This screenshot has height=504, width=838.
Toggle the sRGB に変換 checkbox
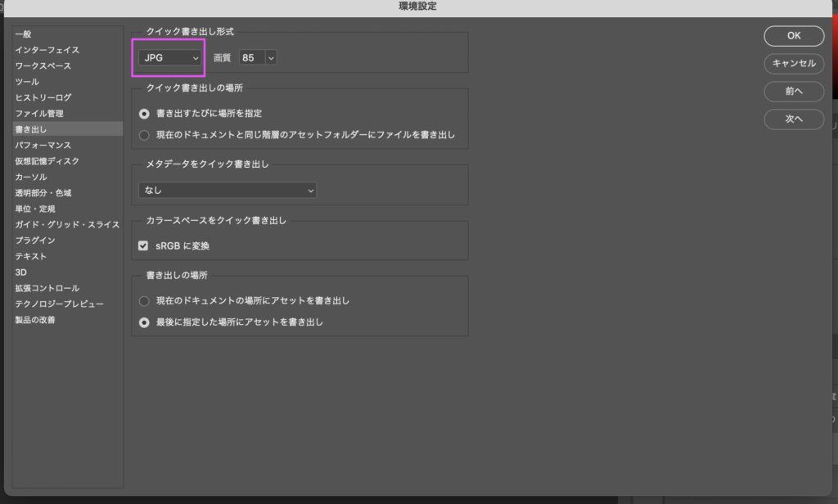pos(144,245)
